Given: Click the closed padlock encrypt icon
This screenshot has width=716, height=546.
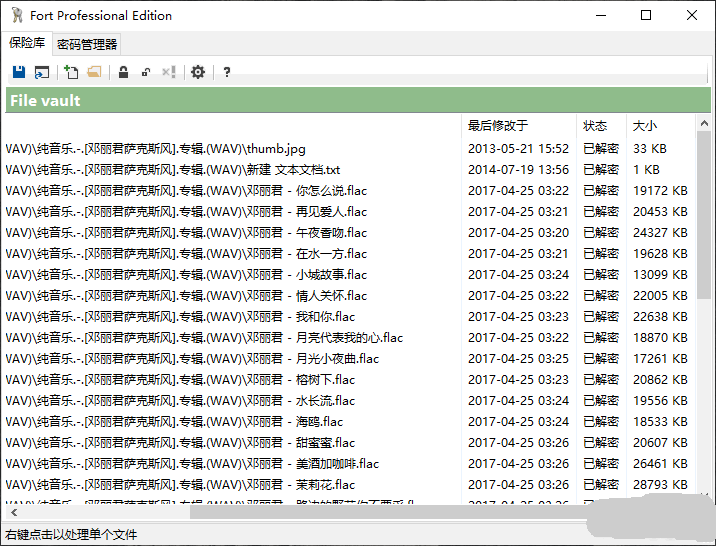Looking at the screenshot, I should pyautogui.click(x=123, y=72).
